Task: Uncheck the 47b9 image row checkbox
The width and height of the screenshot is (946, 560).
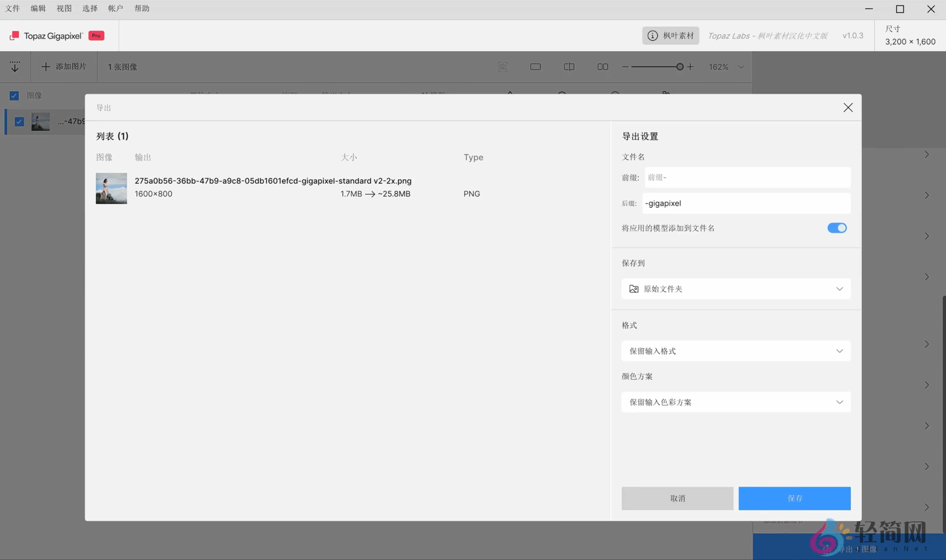Action: tap(19, 121)
